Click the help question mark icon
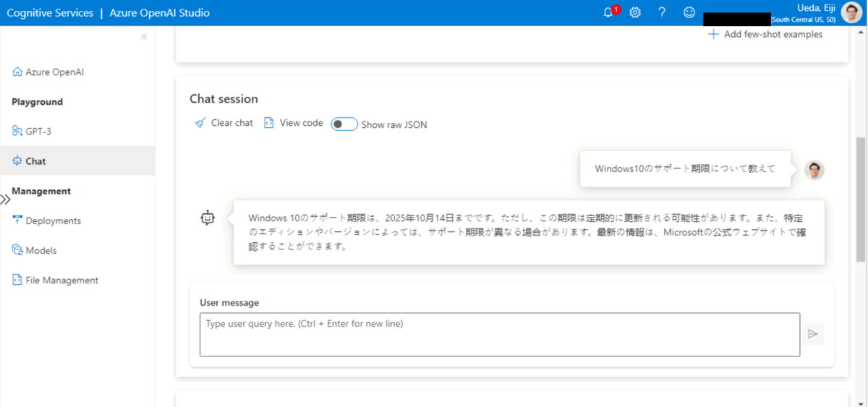This screenshot has height=407, width=868. 662,12
